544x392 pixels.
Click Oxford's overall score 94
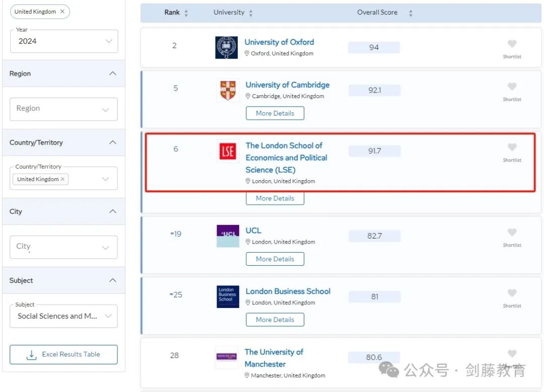[x=374, y=47]
